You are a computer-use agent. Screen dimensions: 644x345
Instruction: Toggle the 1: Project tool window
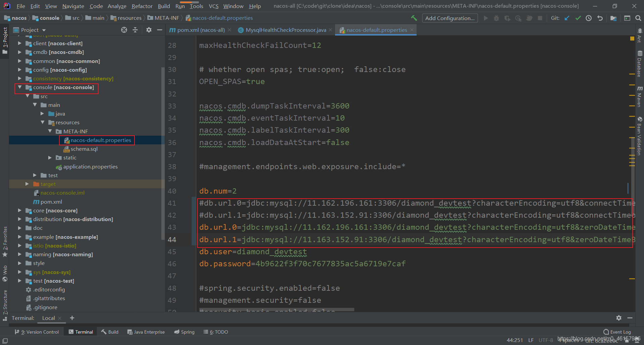point(5,41)
